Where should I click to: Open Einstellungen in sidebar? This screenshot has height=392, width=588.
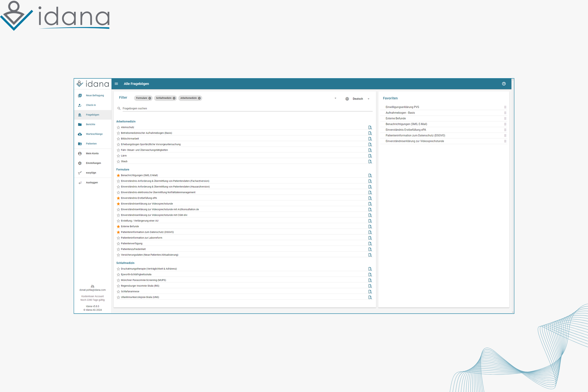[x=93, y=163]
